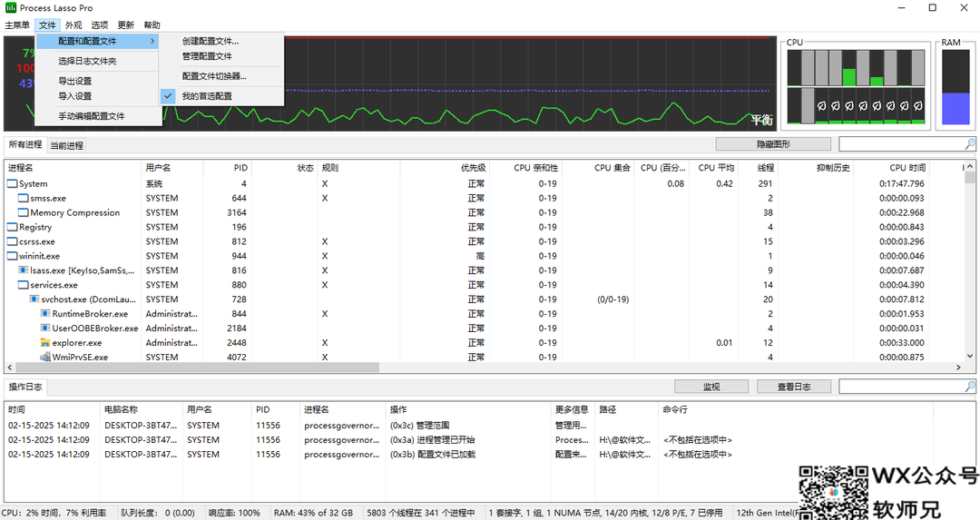
Task: Click the System process icon
Action: [12, 183]
